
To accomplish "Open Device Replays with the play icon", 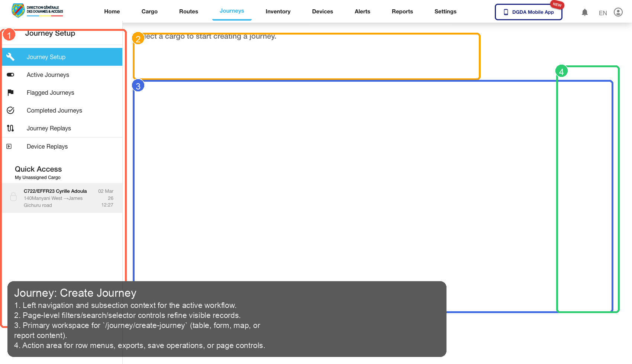I will coord(9,146).
